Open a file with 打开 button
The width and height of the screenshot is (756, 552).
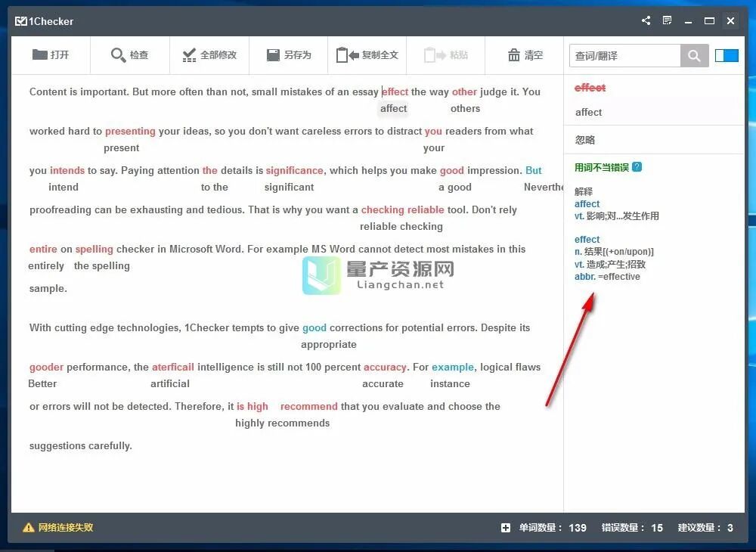coord(51,55)
